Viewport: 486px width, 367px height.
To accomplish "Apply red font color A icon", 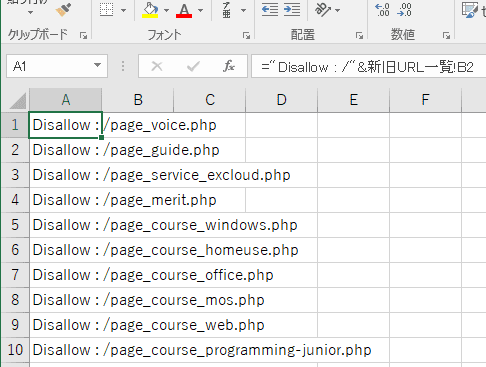I will pos(184,10).
